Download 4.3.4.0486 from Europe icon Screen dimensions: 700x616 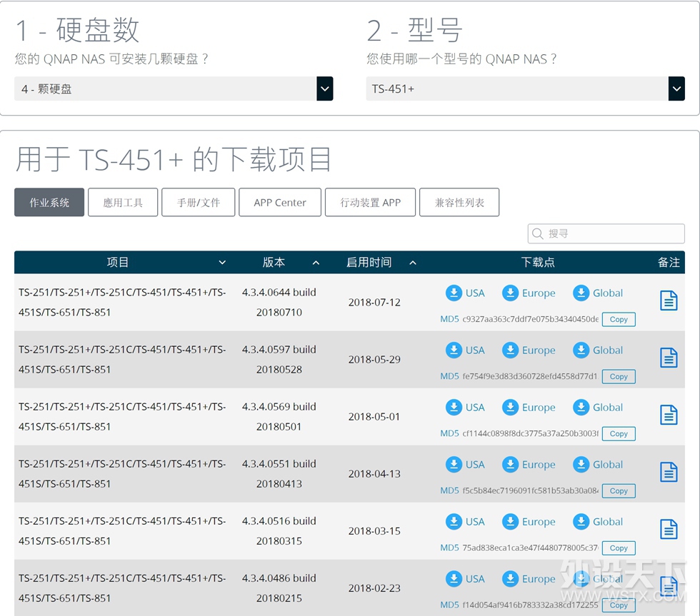click(x=510, y=579)
